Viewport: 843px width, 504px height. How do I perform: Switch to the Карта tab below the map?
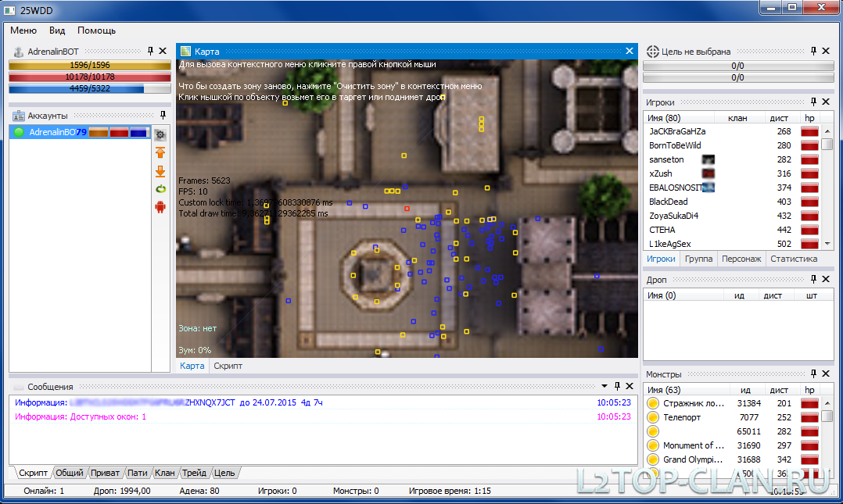click(192, 366)
